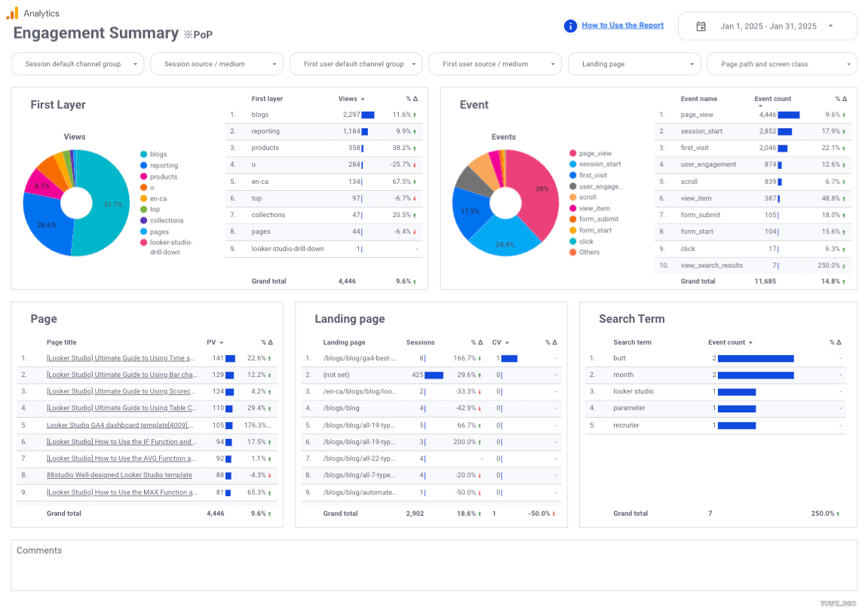Click the calendar icon in date picker
Screen dimensions: 868x610
click(x=701, y=26)
